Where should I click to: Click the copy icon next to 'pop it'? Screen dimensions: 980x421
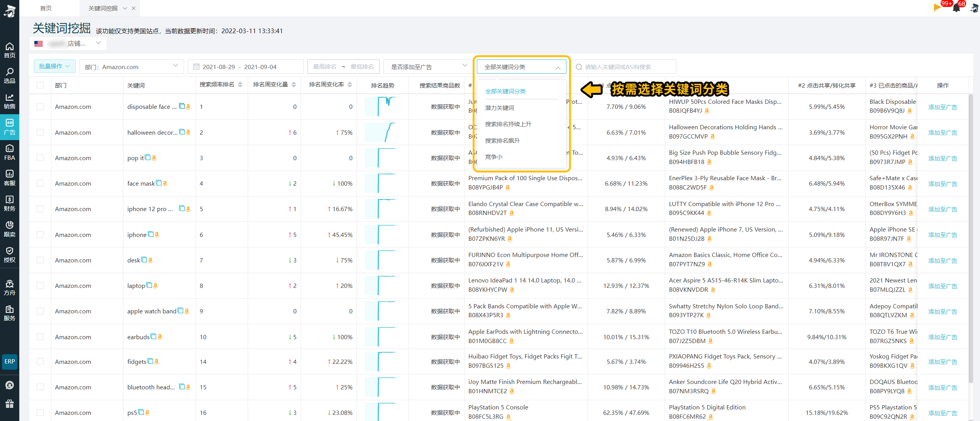(148, 157)
